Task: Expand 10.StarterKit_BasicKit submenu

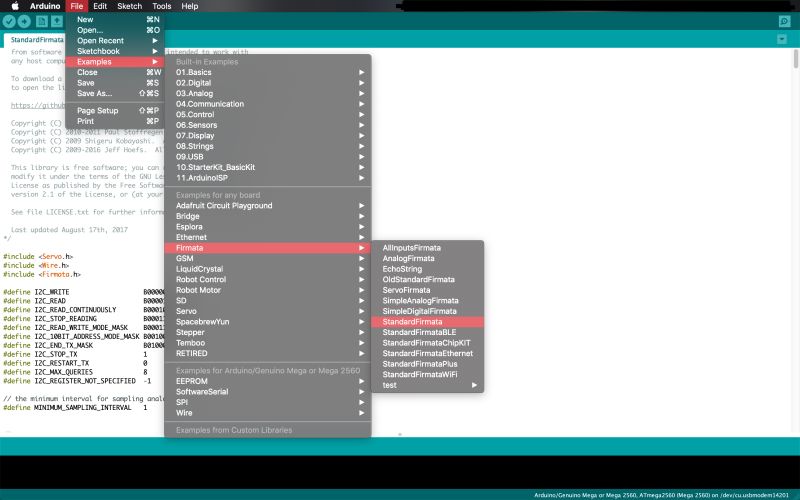Action: 268,167
